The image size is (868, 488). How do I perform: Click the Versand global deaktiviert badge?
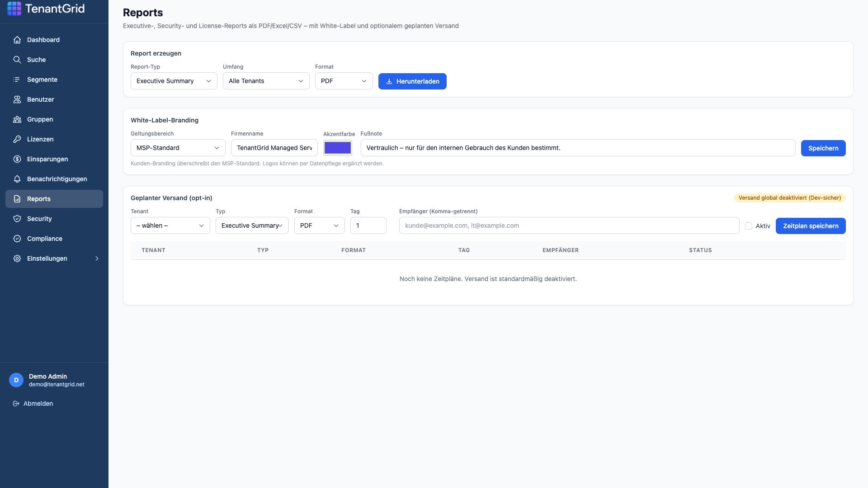click(x=790, y=198)
